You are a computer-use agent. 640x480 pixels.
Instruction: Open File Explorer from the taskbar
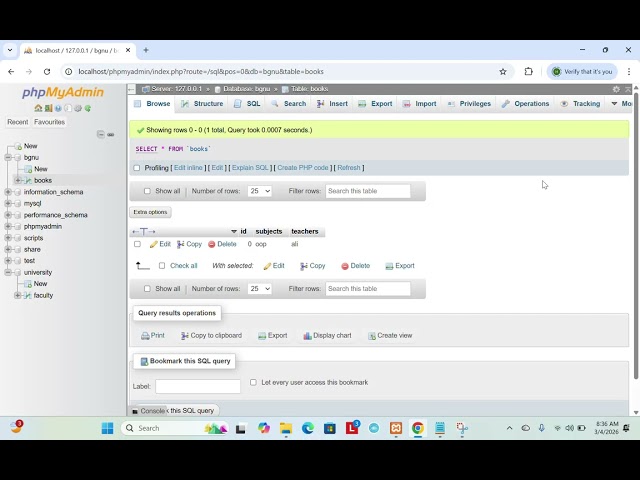pyautogui.click(x=286, y=428)
